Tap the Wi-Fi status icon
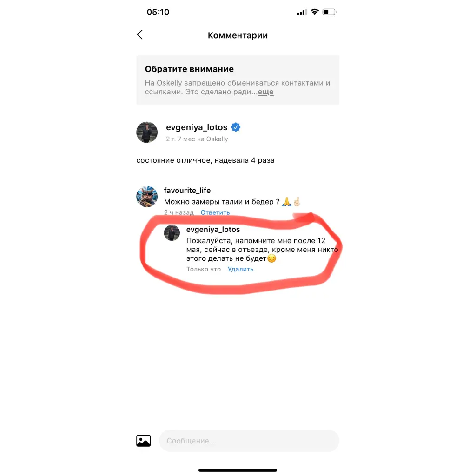 [x=315, y=12]
